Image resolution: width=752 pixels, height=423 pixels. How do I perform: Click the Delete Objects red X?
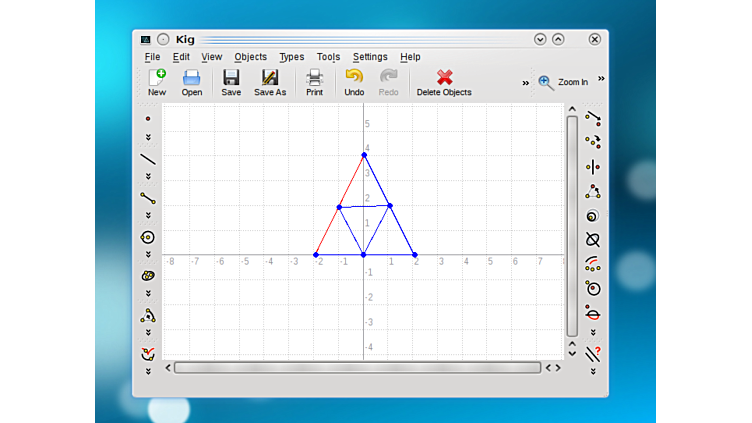coord(444,78)
